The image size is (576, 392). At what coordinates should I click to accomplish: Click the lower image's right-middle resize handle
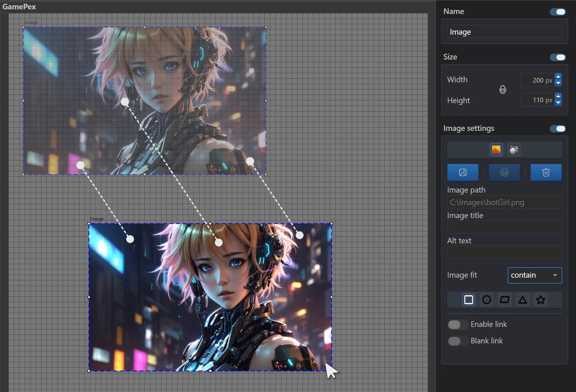[331, 297]
